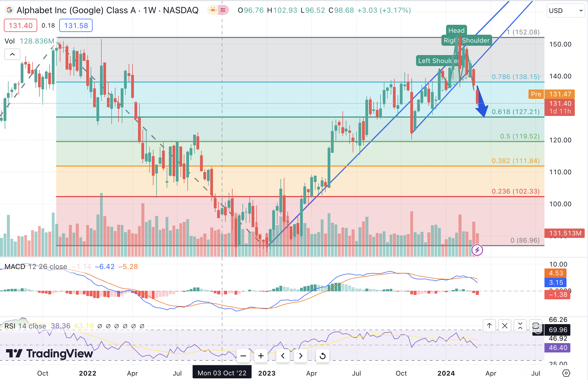This screenshot has width=588, height=380.
Task: Click the 0 (86.96) Fibonacci level label
Action: [x=525, y=240]
